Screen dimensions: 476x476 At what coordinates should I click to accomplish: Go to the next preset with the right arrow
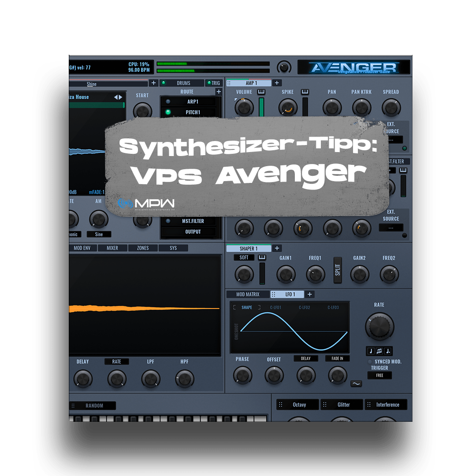coord(120,97)
